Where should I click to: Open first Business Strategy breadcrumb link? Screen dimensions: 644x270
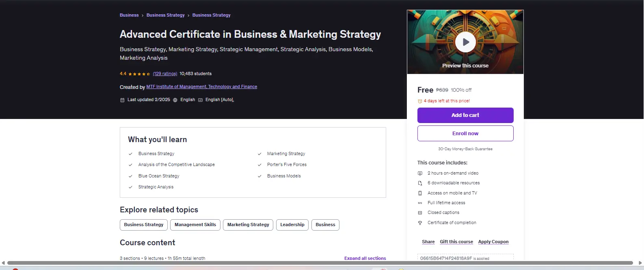point(166,15)
